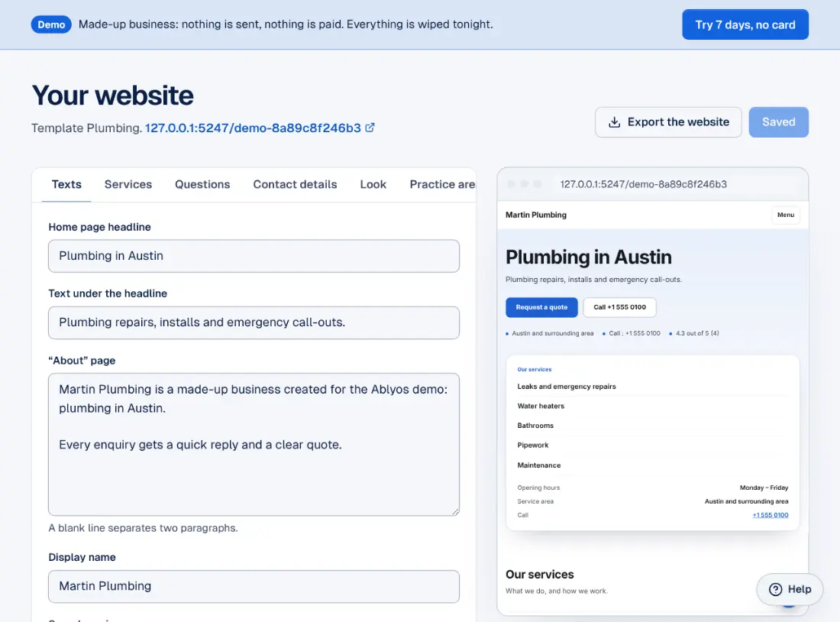The image size is (840, 622).
Task: Click 'Bathrooms' service row in preview
Action: pyautogui.click(x=652, y=426)
